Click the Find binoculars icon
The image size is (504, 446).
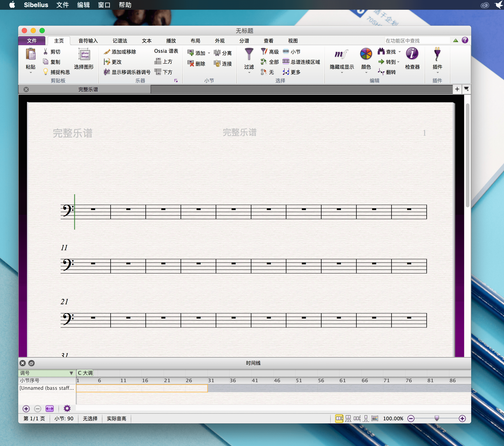(x=381, y=51)
